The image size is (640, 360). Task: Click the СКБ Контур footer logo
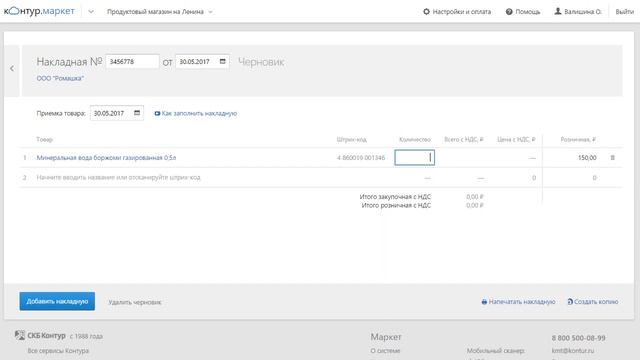[40, 336]
